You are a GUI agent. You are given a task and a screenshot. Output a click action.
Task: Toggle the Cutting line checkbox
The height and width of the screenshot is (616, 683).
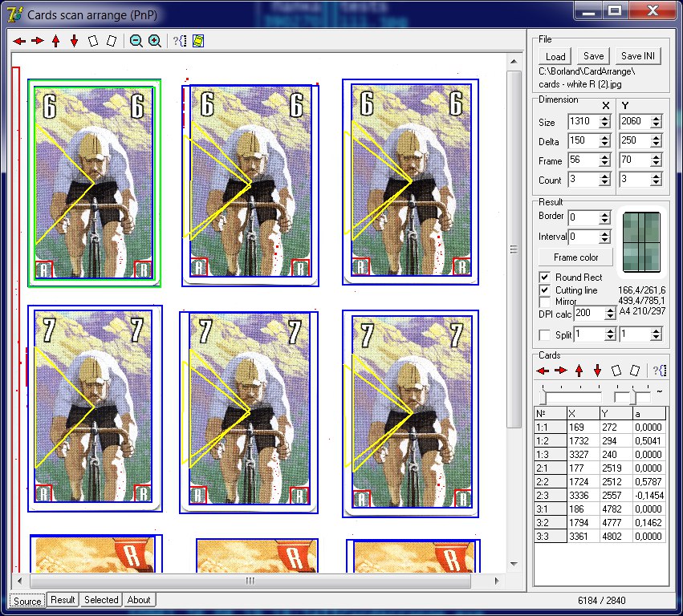(544, 290)
